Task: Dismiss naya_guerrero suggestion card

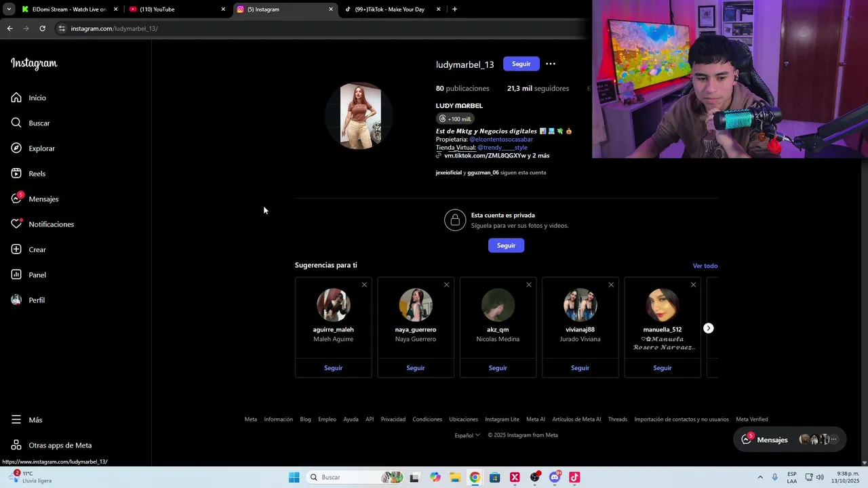Action: click(x=446, y=285)
